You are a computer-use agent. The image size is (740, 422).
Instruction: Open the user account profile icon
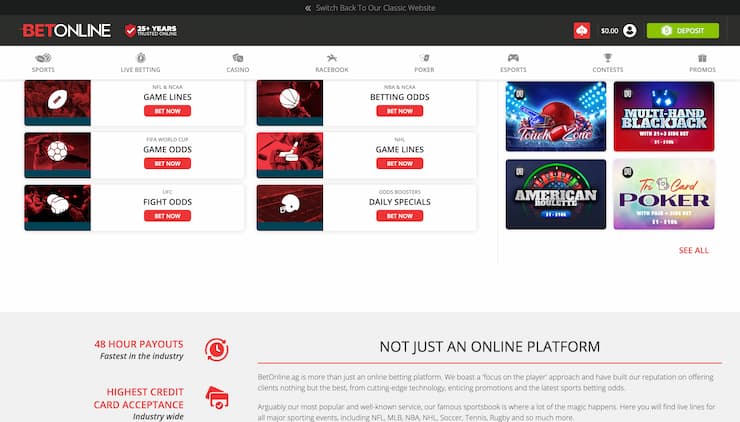click(x=630, y=31)
